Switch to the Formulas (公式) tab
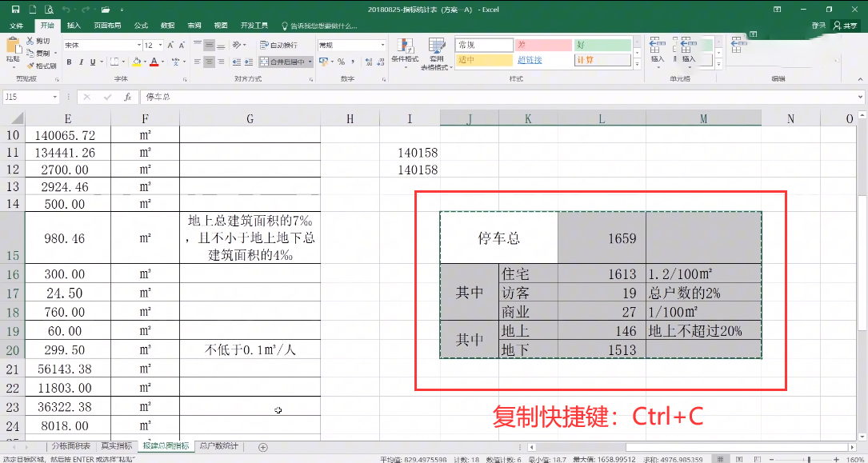The height and width of the screenshot is (463, 868). pyautogui.click(x=141, y=26)
